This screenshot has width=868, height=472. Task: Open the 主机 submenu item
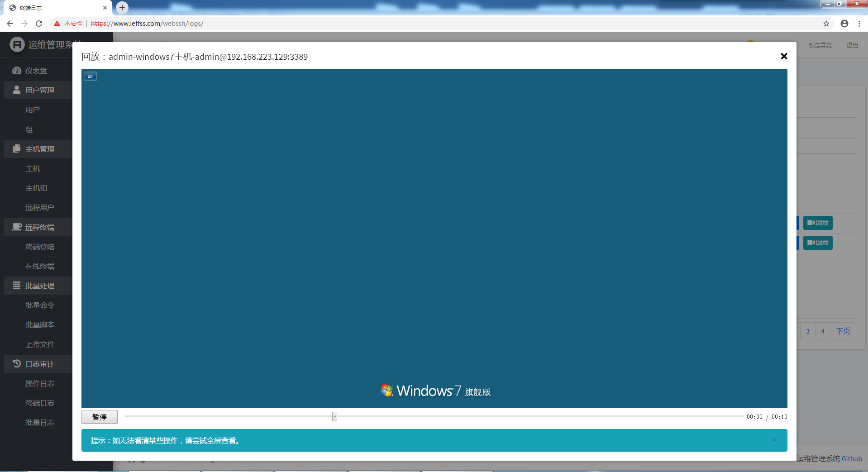pos(33,168)
